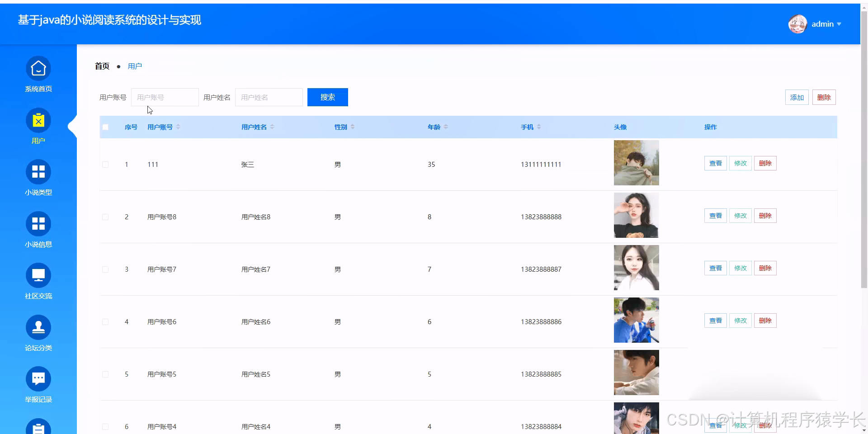Click 删除 for 用户账号8
The height and width of the screenshot is (434, 868).
coord(765,216)
